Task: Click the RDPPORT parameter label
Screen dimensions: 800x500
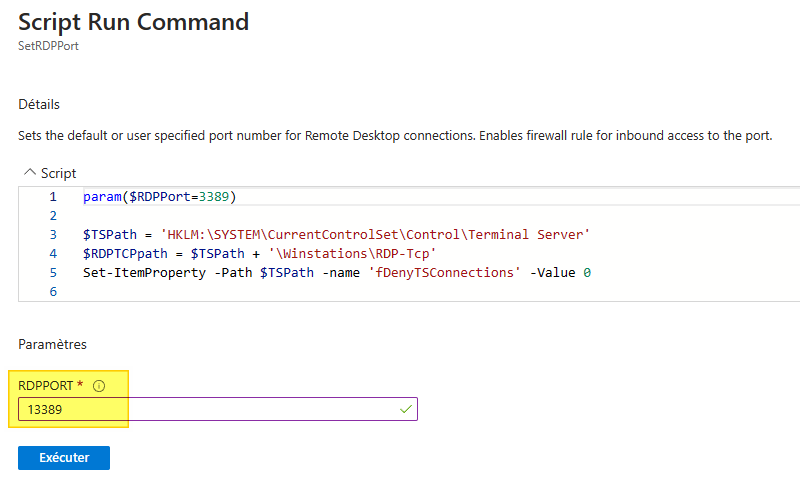Action: [46, 386]
